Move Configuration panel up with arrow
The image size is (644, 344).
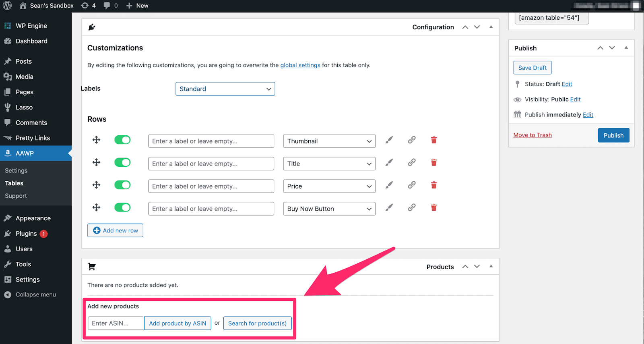[465, 27]
